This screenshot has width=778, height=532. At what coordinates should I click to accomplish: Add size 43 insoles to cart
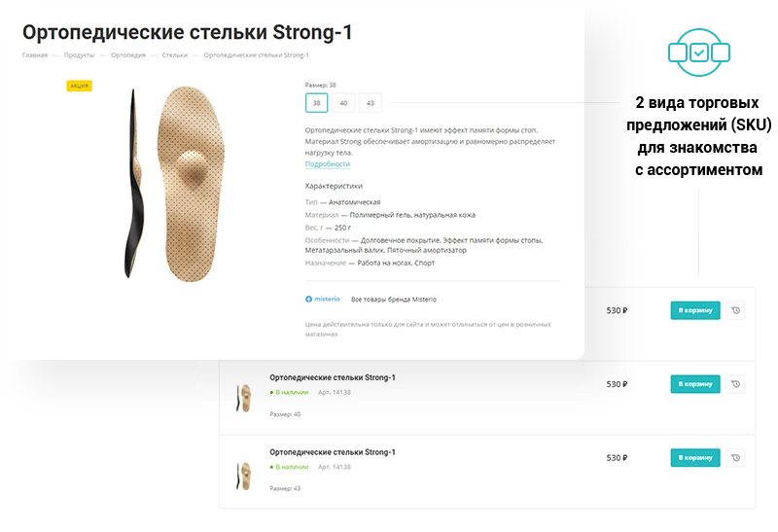[x=694, y=457]
